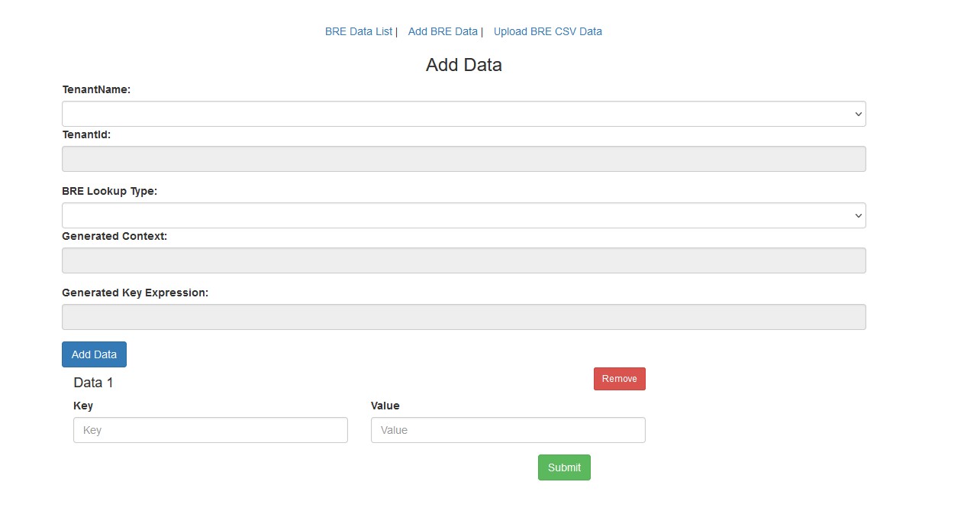Remove the Data 1 entry
Viewport: 980px width, 511px height.
tap(619, 378)
